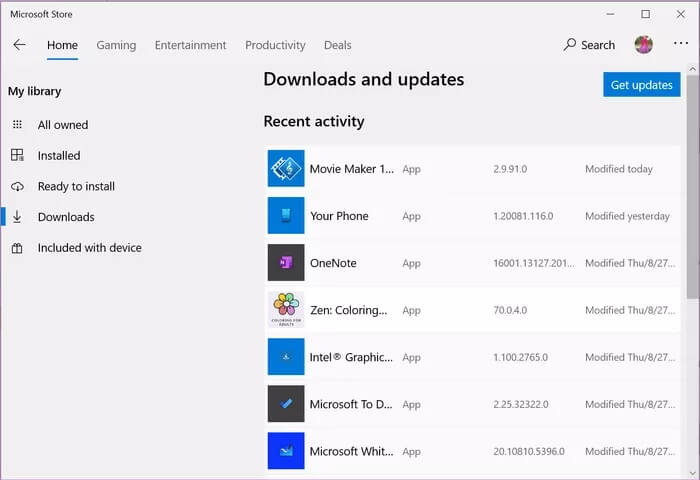The height and width of the screenshot is (480, 700).
Task: Click the Downloads and updates heading
Action: 364,79
